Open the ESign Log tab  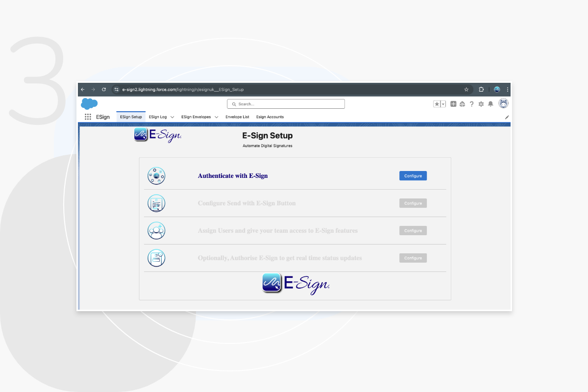pyautogui.click(x=158, y=117)
